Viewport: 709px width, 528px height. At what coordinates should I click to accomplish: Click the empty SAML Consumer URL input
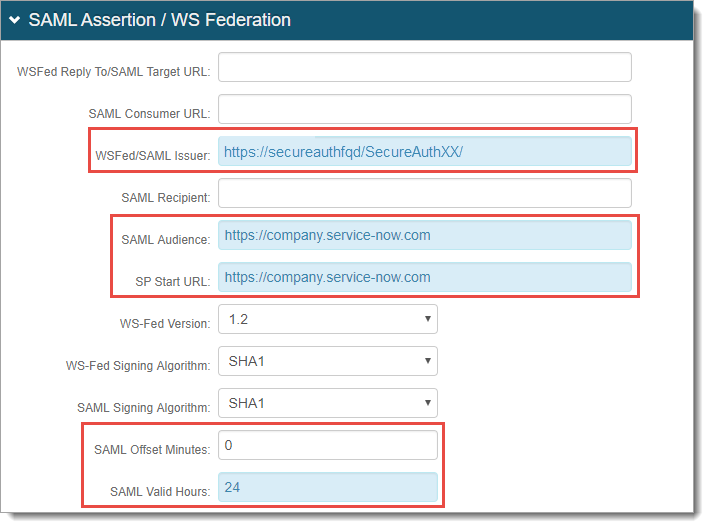point(424,110)
